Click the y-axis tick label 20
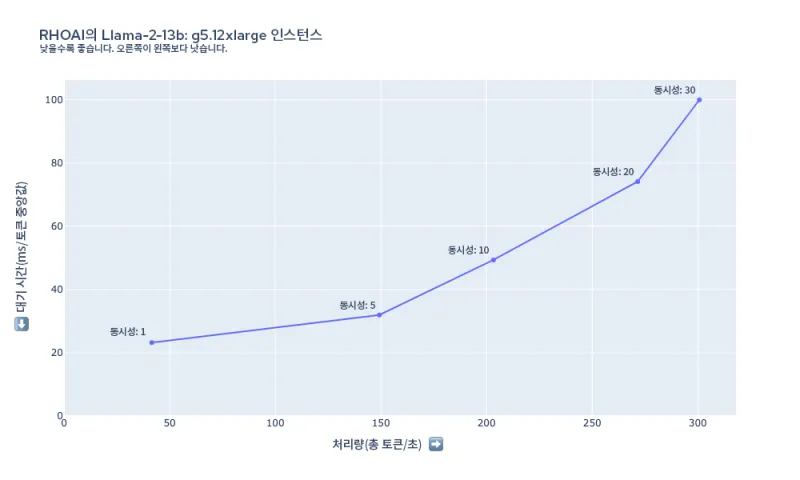Viewport: 800px width, 480px height. 56,353
